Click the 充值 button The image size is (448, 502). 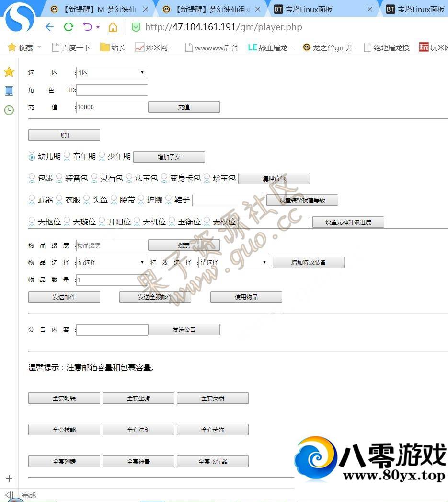click(184, 107)
